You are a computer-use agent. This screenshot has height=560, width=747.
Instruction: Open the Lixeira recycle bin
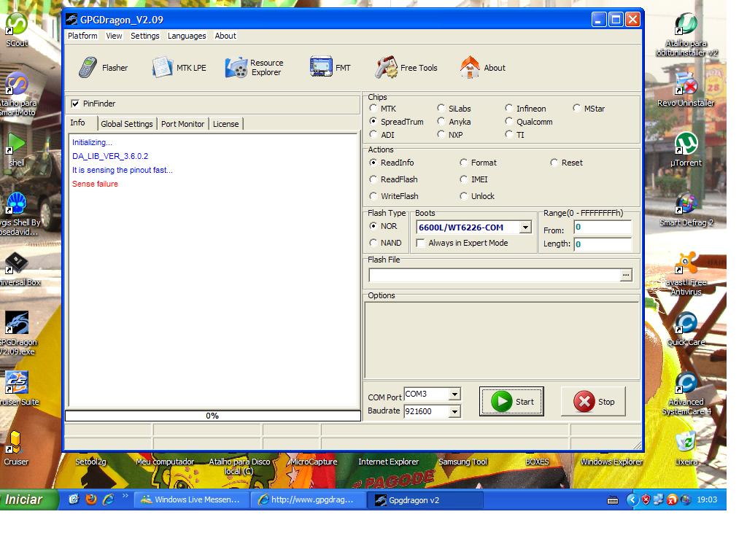pos(686,448)
